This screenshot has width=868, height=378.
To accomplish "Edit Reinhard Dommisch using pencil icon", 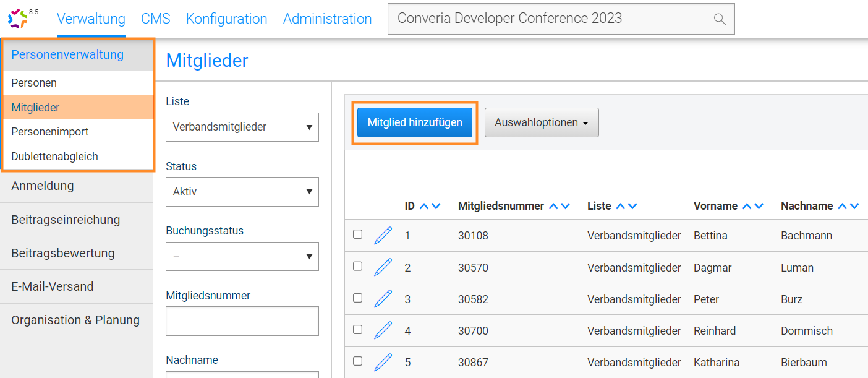I will pyautogui.click(x=383, y=330).
